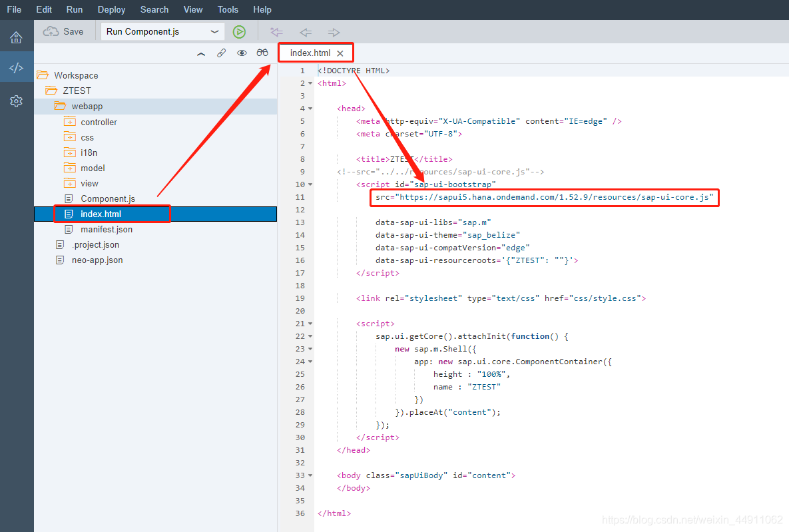Click placeAt("content") code line
Viewport: 789px width, 532px height.
[x=448, y=412]
